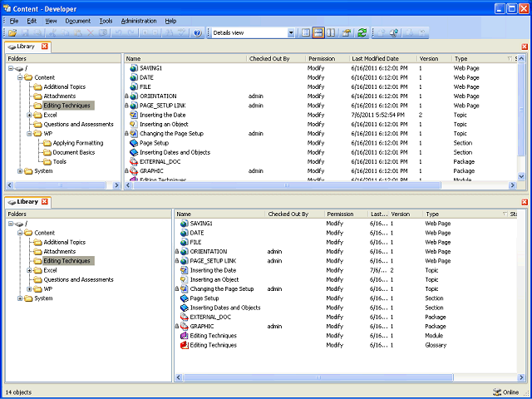Expand the WP folder in lower tree

pos(29,289)
